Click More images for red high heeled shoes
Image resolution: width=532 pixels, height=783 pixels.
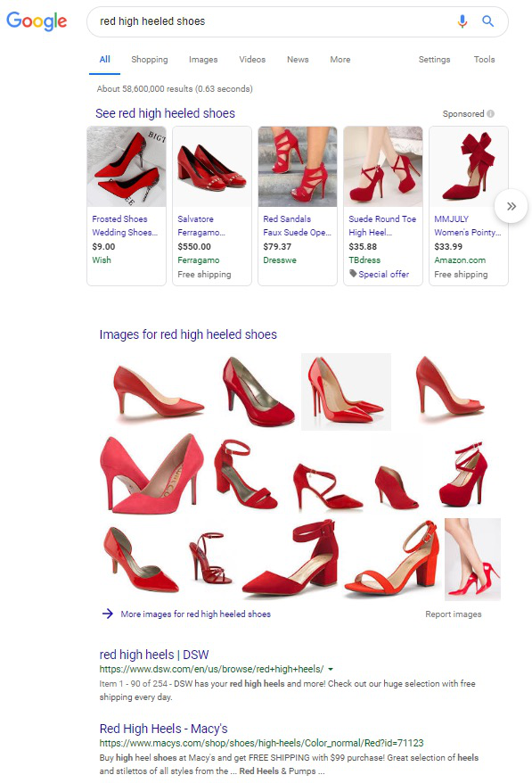(x=196, y=614)
